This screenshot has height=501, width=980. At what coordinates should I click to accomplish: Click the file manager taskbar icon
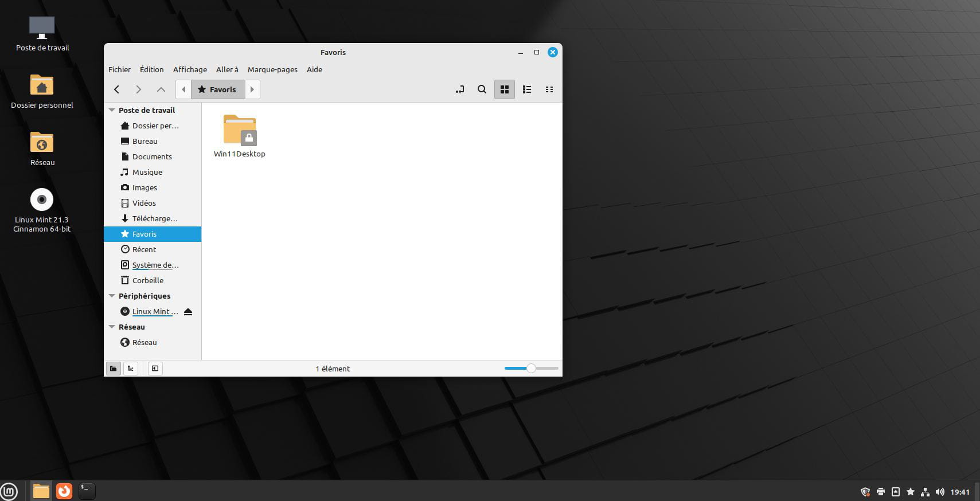(41, 491)
